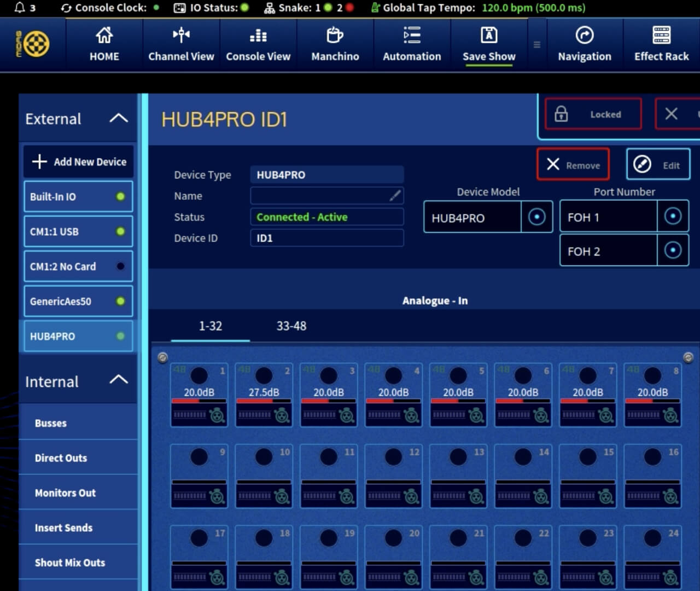Select the FOH 1 port radio button
The height and width of the screenshot is (591, 700).
tap(672, 217)
